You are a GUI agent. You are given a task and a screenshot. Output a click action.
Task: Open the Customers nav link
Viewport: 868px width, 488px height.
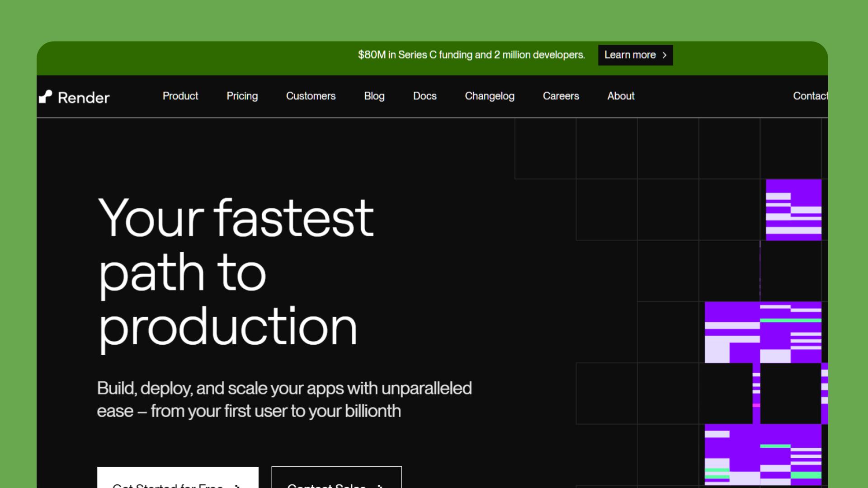(311, 96)
